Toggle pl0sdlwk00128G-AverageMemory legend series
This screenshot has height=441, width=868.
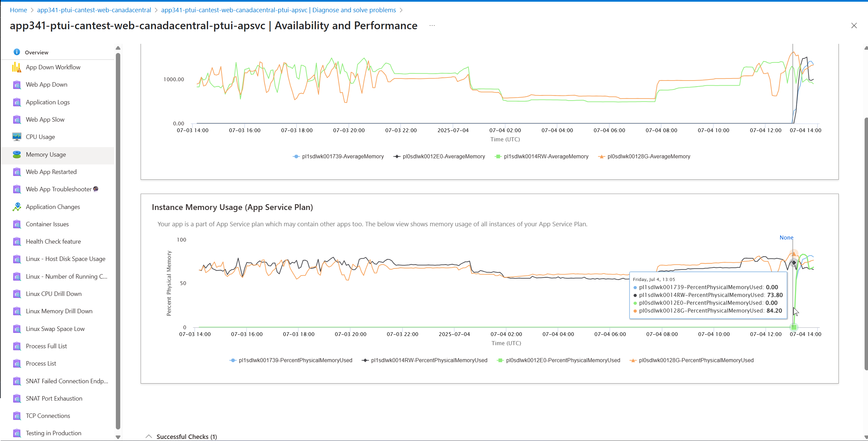coord(644,156)
